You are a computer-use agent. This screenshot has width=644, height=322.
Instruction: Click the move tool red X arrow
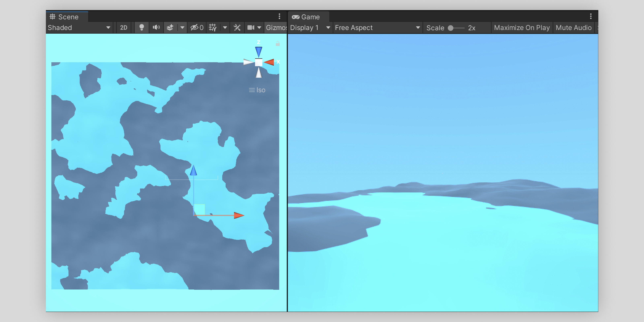tap(239, 215)
